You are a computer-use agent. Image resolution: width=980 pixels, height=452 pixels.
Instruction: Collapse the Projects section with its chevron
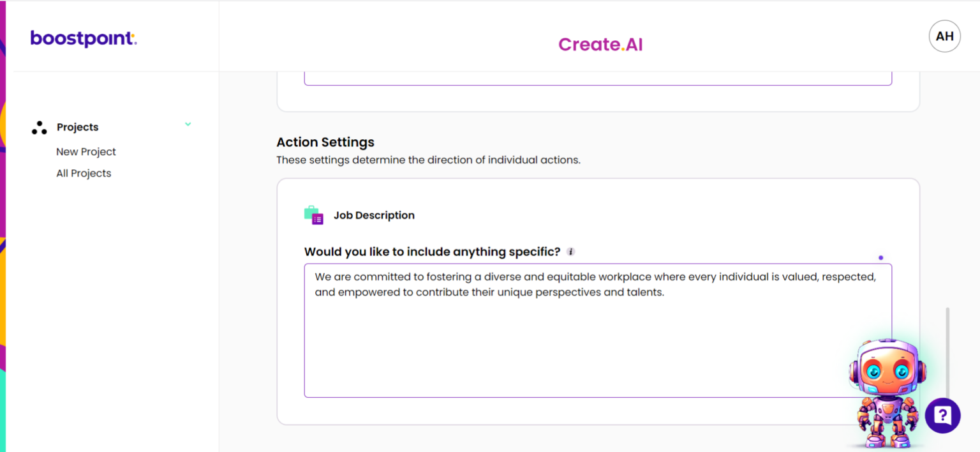tap(188, 124)
